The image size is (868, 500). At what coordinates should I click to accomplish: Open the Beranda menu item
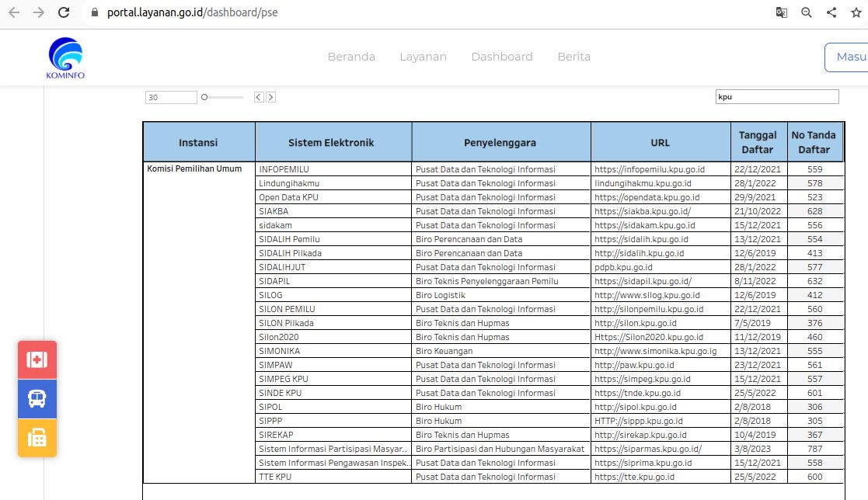tap(351, 56)
